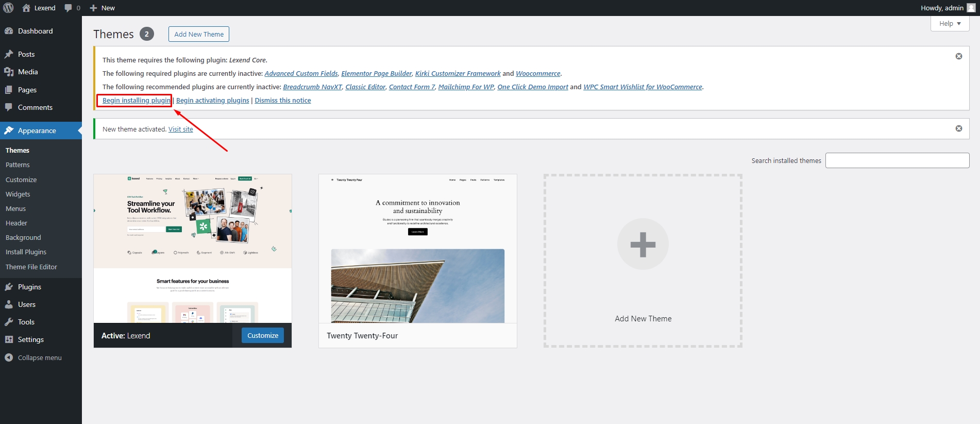
Task: Open the Lexend theme screenshot thumbnail
Action: tap(193, 249)
